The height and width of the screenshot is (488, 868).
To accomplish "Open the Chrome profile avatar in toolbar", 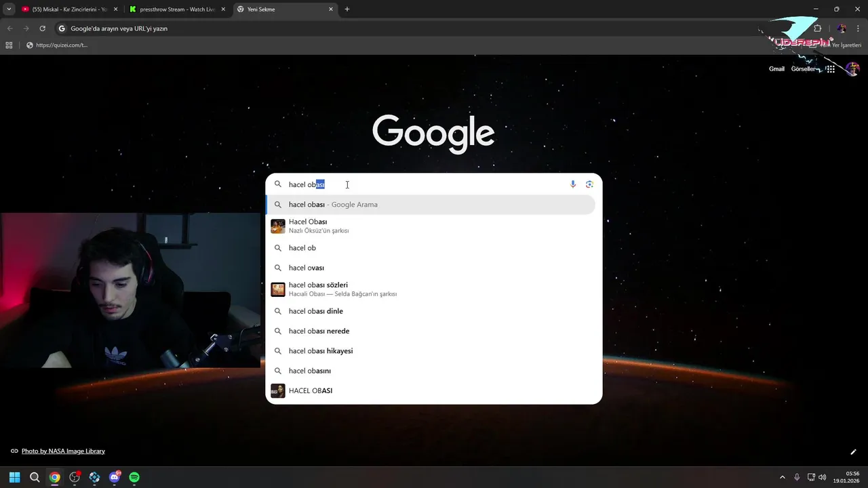I will [x=842, y=28].
